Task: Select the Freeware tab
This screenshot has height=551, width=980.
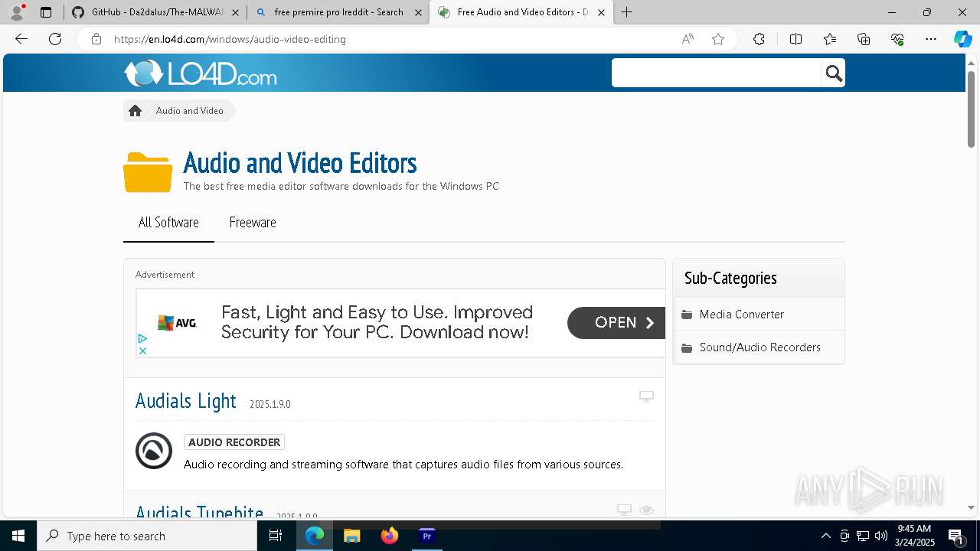Action: [x=253, y=223]
